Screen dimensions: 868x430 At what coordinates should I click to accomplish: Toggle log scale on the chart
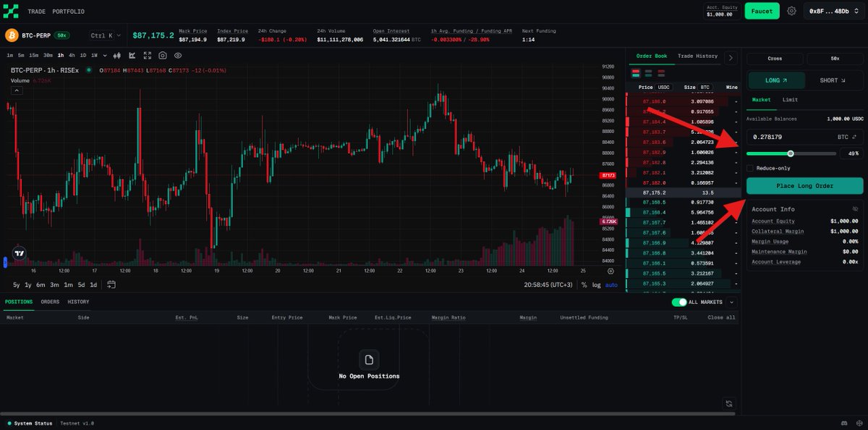click(597, 284)
